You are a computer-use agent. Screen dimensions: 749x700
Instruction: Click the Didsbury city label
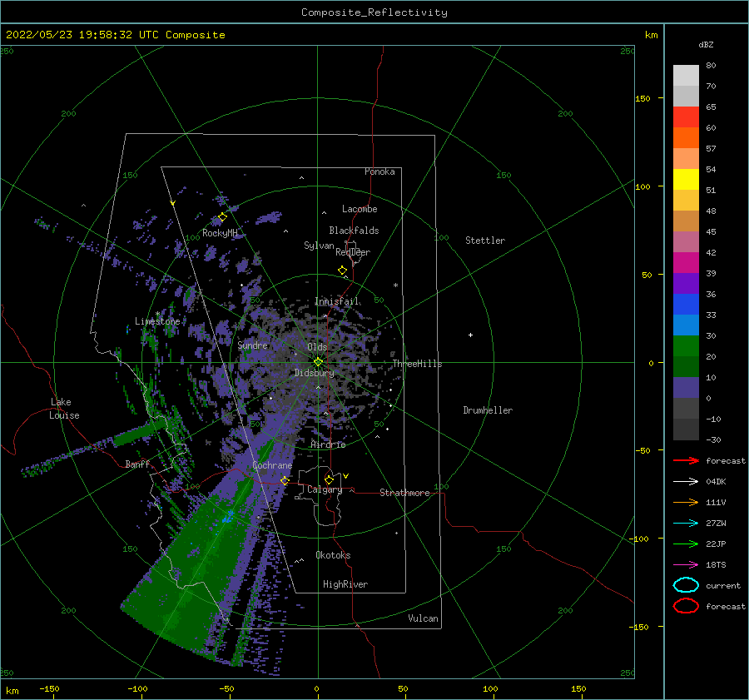pos(314,373)
